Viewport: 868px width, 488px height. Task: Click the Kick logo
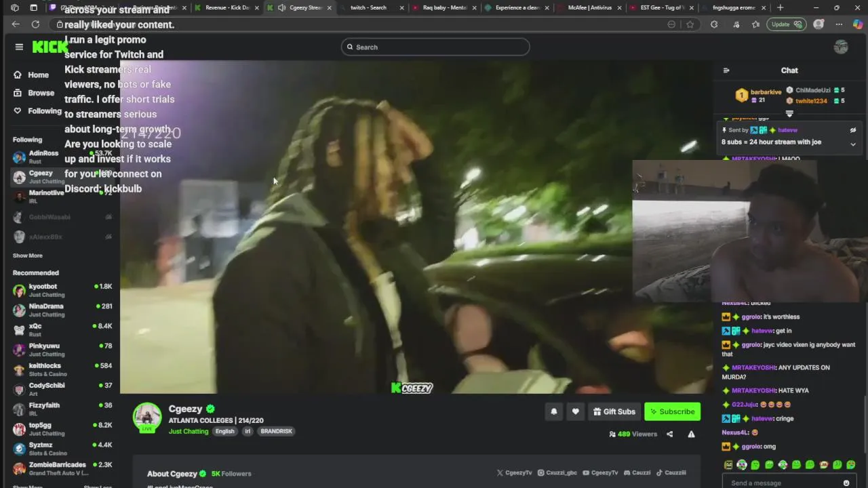coord(50,47)
